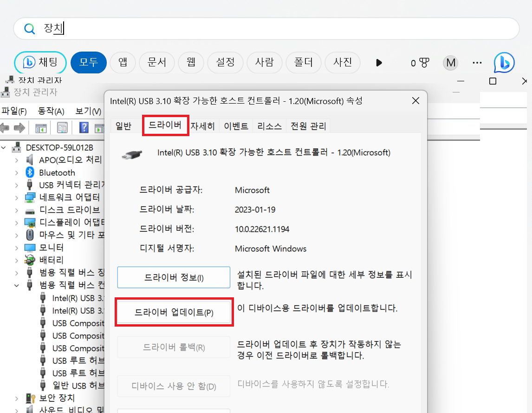This screenshot has height=413, width=532.
Task: Click the Properties toolbar icon
Action: tap(62, 128)
